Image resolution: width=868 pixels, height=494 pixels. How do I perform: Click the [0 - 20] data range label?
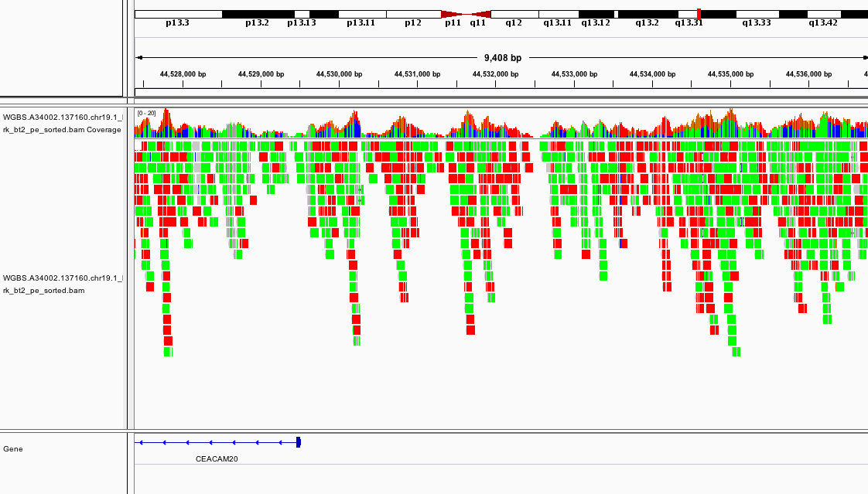click(146, 113)
